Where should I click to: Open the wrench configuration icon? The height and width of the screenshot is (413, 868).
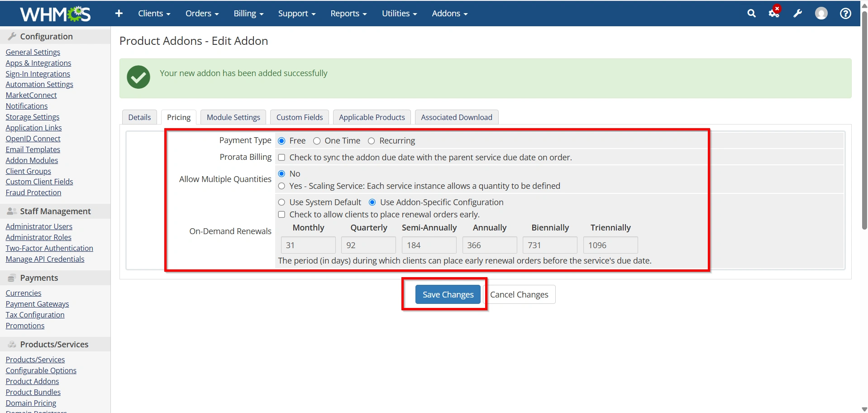tap(798, 14)
